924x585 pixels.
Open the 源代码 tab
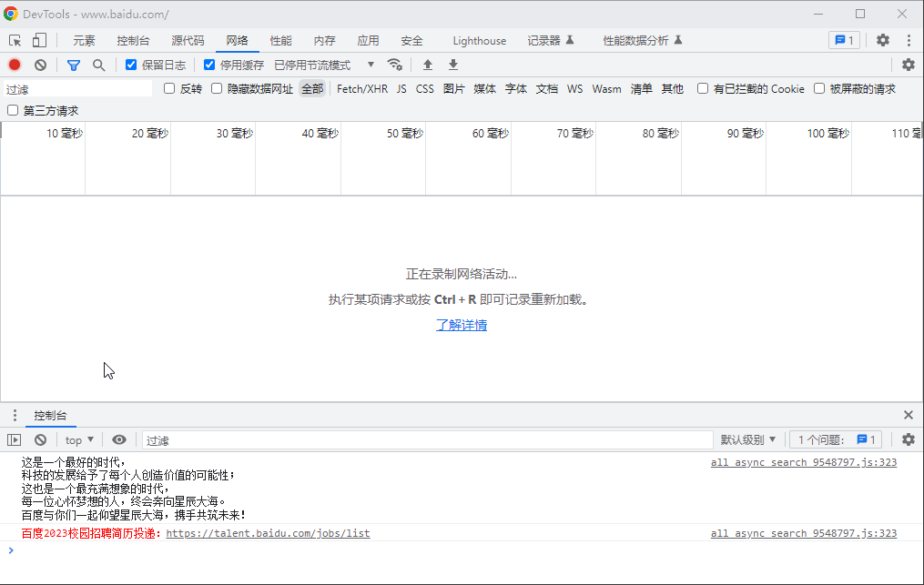[188, 41]
